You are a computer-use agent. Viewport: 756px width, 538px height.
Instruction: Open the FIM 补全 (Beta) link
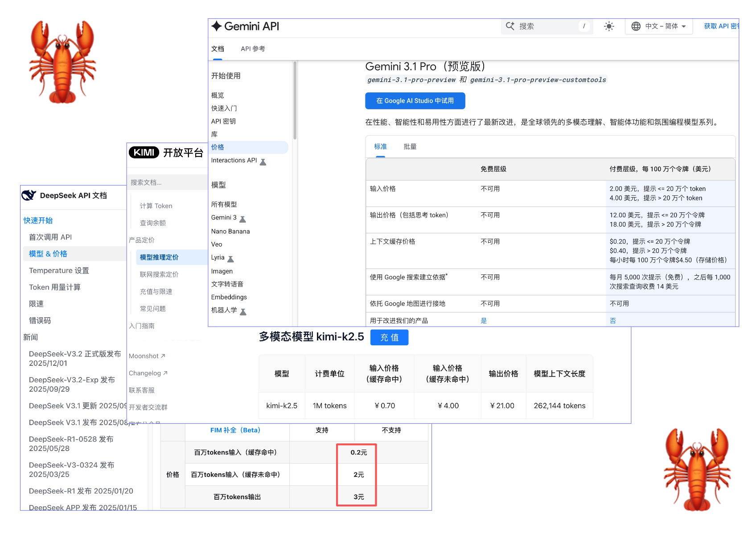(x=235, y=430)
